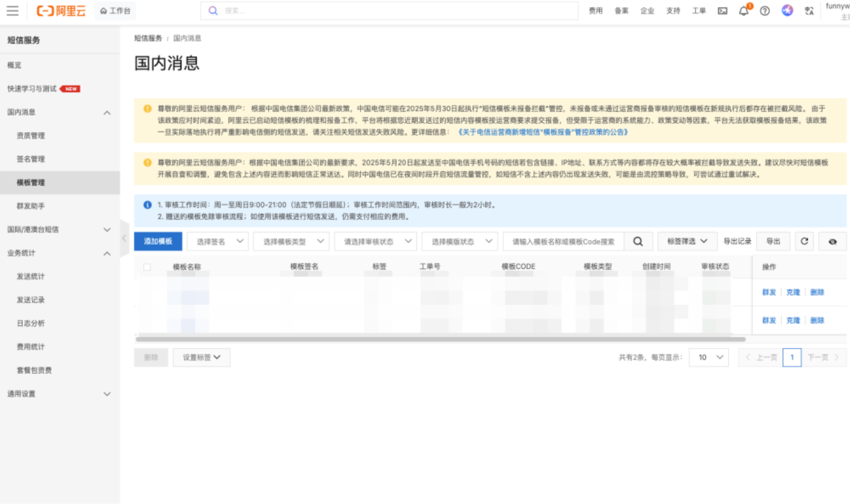Collapse the sidebar with arrow handle
This screenshot has height=504, width=850.
click(124, 238)
